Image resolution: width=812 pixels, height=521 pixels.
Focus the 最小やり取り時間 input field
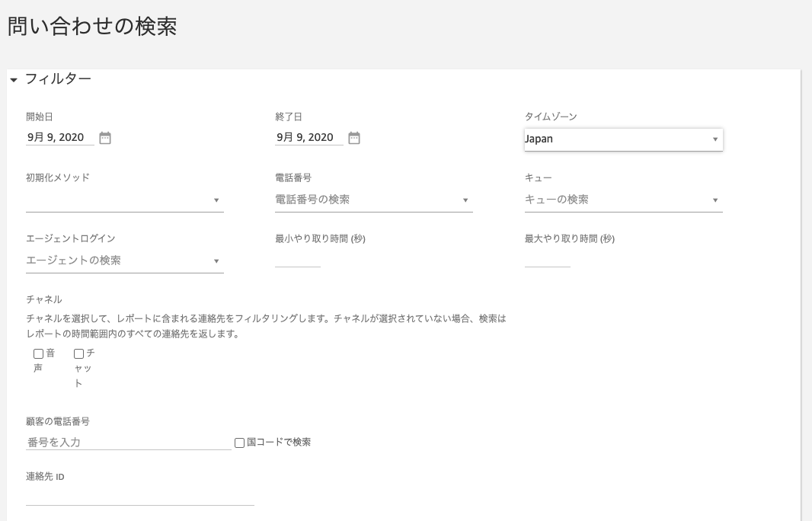298,260
